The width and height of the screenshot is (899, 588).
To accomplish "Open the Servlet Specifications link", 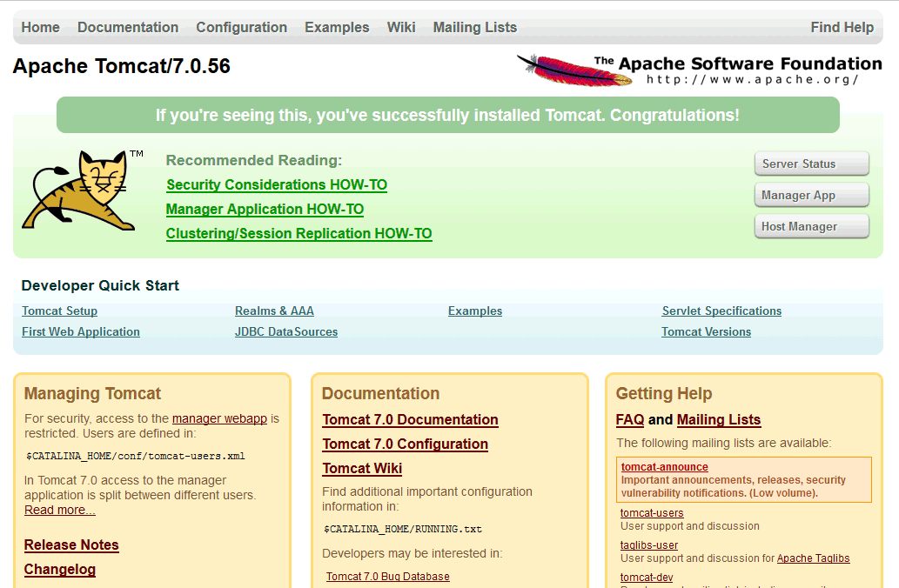I will (x=721, y=311).
